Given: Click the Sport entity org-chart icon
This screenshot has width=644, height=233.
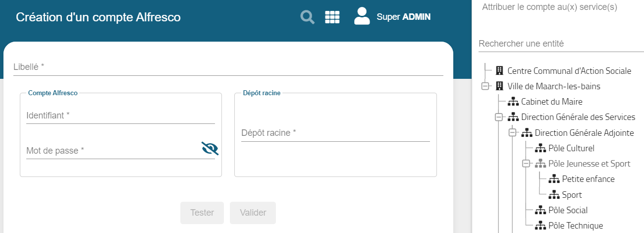Looking at the screenshot, I should pyautogui.click(x=554, y=195).
